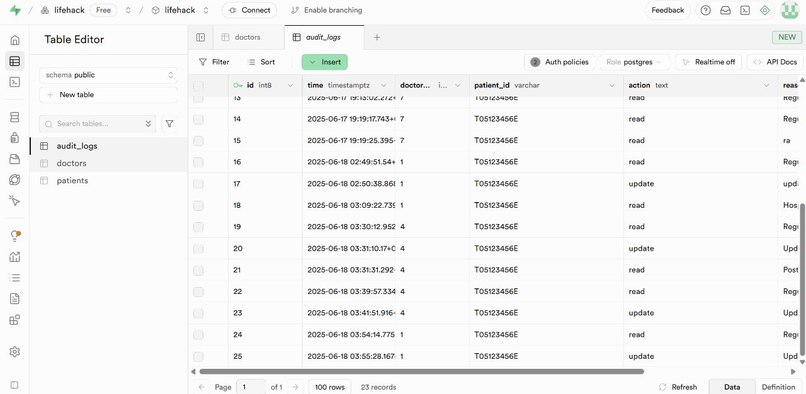
Task: Open Table Editor icon in sidebar
Action: [x=15, y=61]
